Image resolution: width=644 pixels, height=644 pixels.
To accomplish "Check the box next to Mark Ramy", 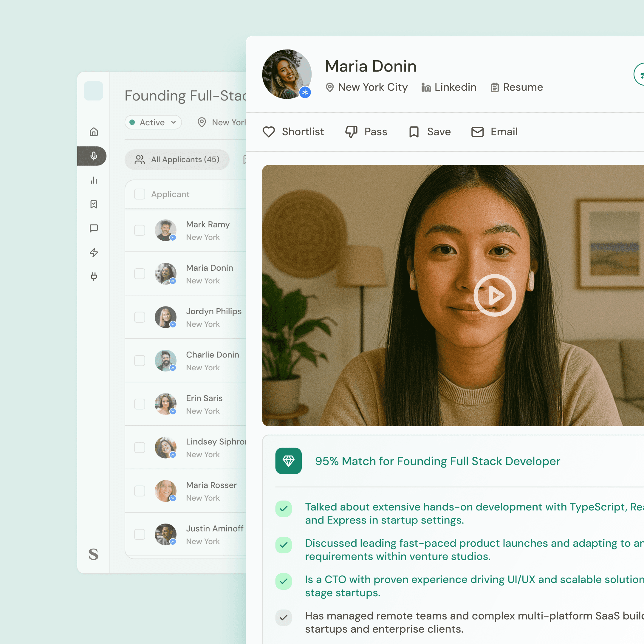I will (140, 230).
